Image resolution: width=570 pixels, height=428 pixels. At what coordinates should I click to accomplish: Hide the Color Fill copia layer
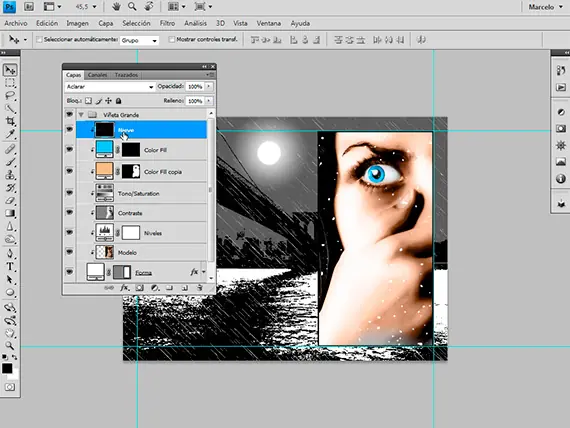(x=69, y=171)
